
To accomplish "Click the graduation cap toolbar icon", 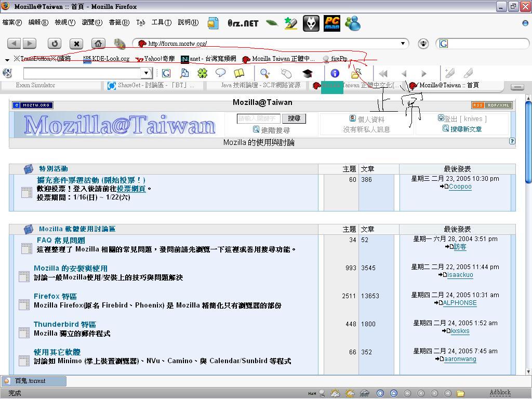I will (x=308, y=73).
